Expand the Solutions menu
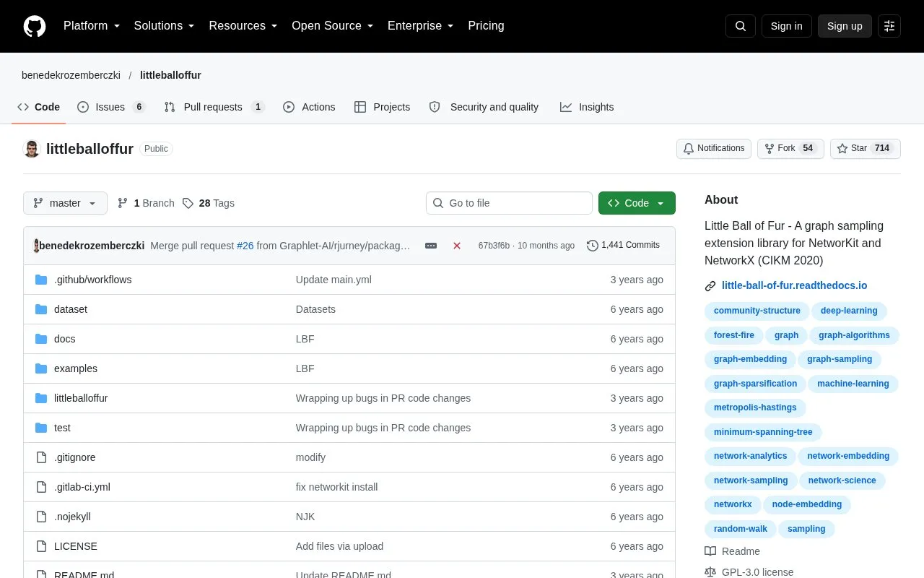924x578 pixels. [165, 26]
